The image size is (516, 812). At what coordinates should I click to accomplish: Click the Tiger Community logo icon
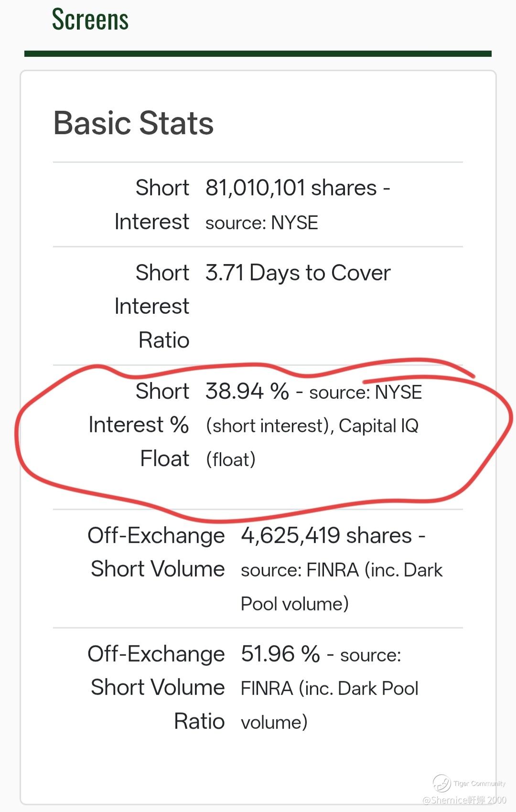[441, 783]
